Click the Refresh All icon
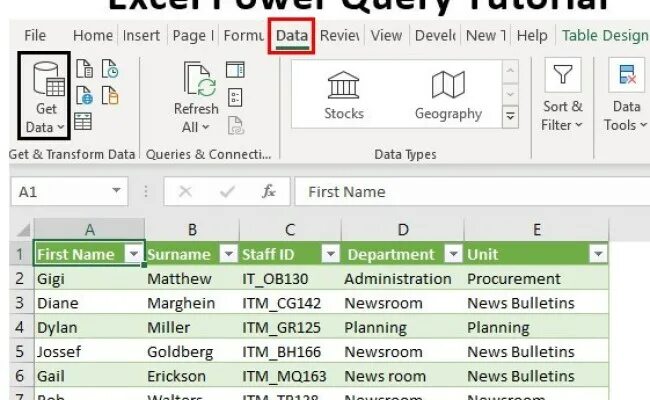Screen dimensions: 650x400 [x=200, y=80]
